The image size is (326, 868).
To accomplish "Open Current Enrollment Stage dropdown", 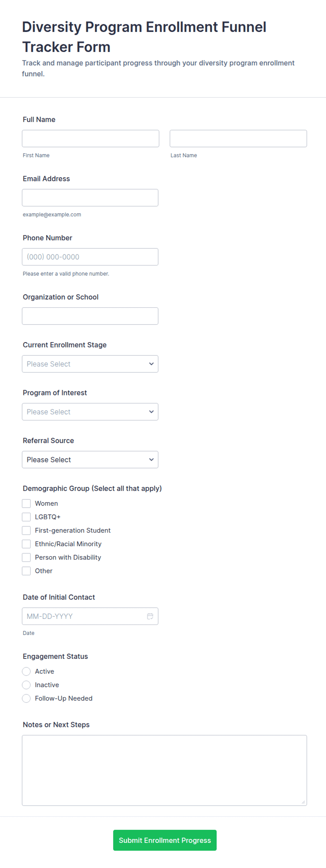I will pos(90,364).
